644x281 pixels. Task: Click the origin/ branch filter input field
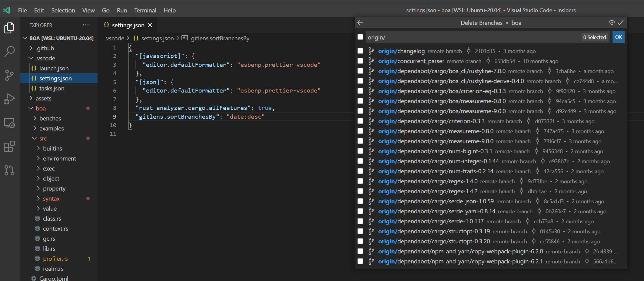[454, 37]
